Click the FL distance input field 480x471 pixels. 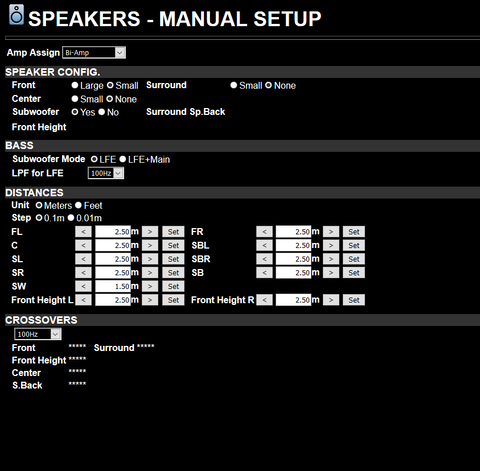(113, 232)
